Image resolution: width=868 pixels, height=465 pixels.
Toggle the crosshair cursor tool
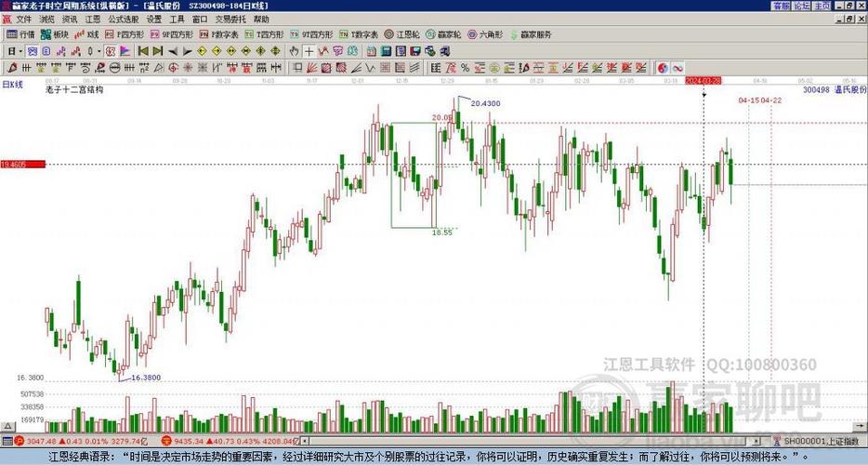coord(309,51)
